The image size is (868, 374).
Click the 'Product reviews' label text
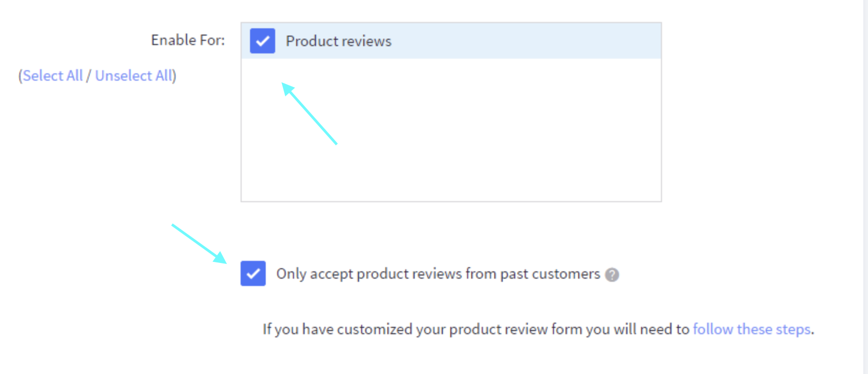tap(338, 41)
